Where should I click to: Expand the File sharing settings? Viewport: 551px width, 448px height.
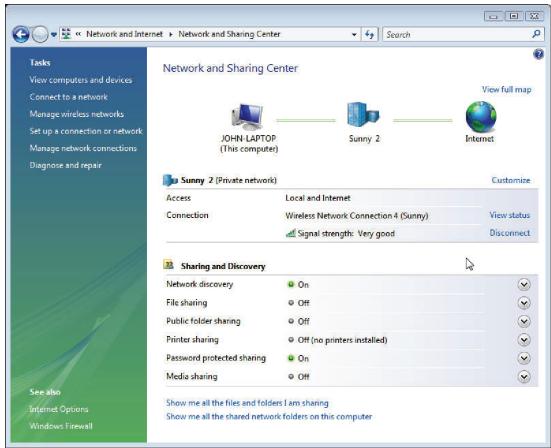pos(524,303)
